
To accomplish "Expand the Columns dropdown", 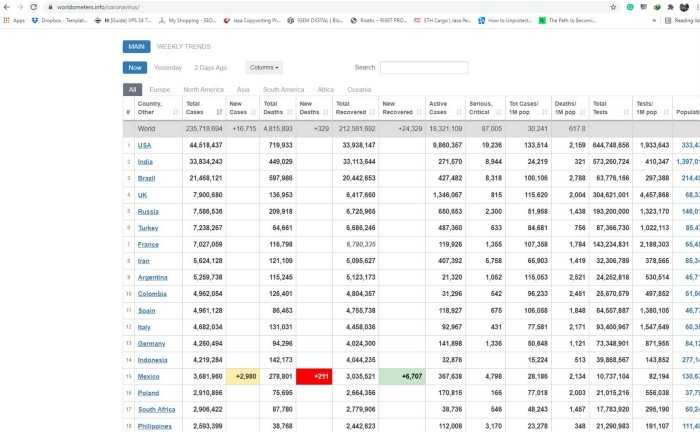I will [264, 67].
